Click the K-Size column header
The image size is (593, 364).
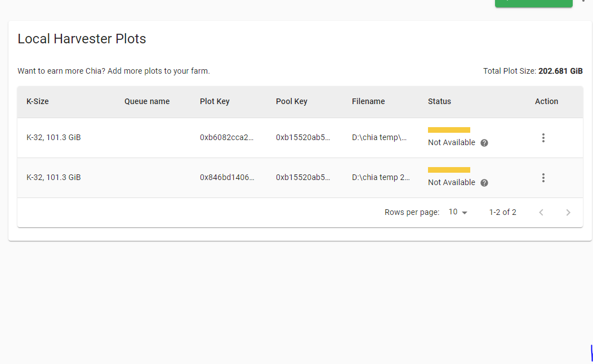pyautogui.click(x=37, y=101)
